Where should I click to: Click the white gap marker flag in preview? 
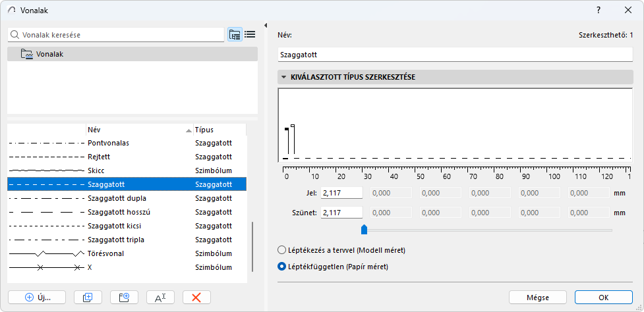tap(293, 126)
